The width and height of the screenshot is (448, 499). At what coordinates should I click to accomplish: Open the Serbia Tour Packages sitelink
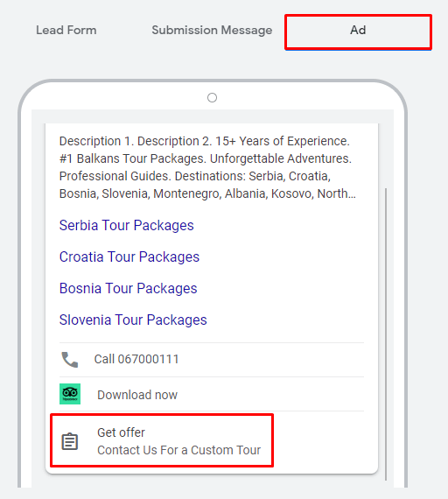tap(126, 225)
